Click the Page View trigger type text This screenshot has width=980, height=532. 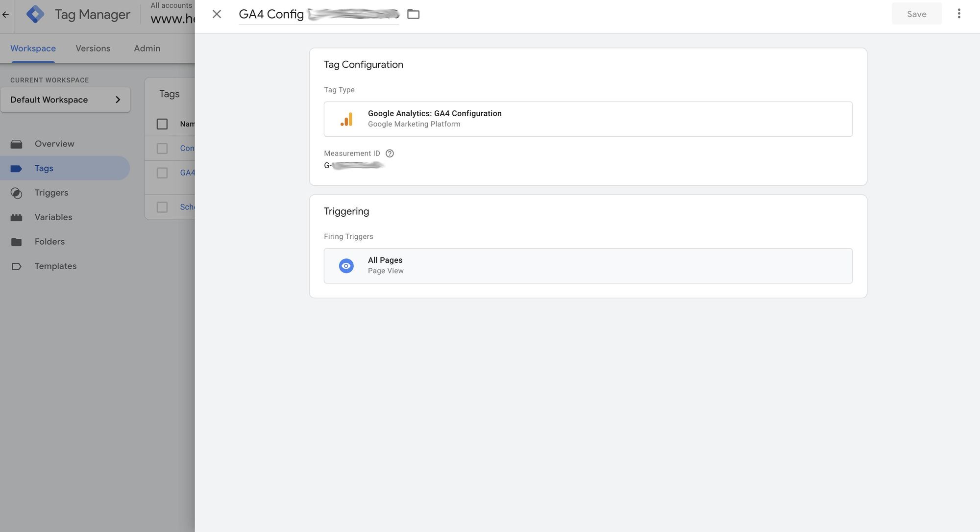[x=386, y=271]
